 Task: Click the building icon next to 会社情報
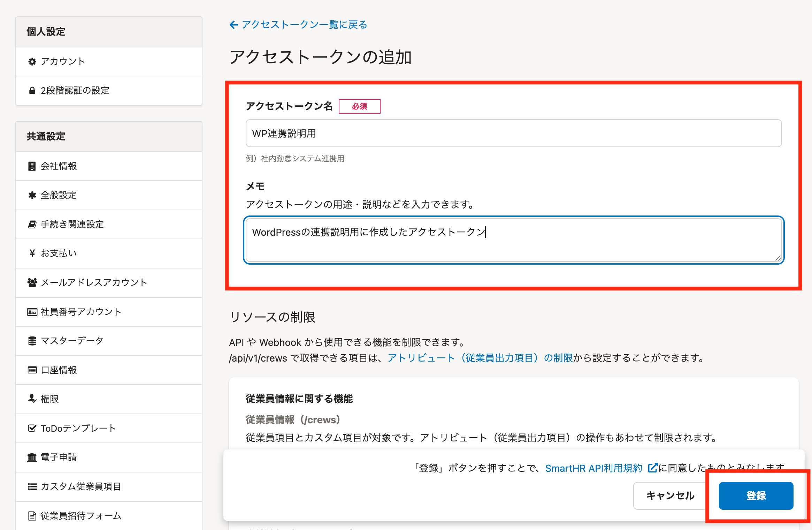click(x=32, y=166)
